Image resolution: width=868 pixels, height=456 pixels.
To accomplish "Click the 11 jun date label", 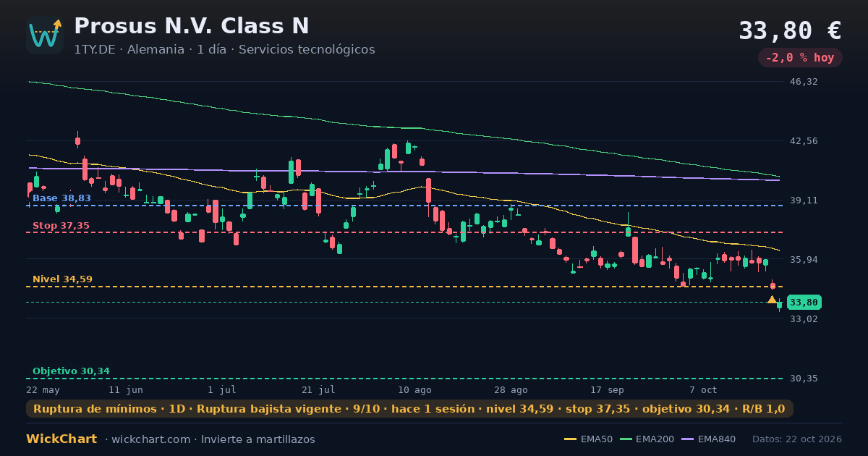I will tap(126, 389).
